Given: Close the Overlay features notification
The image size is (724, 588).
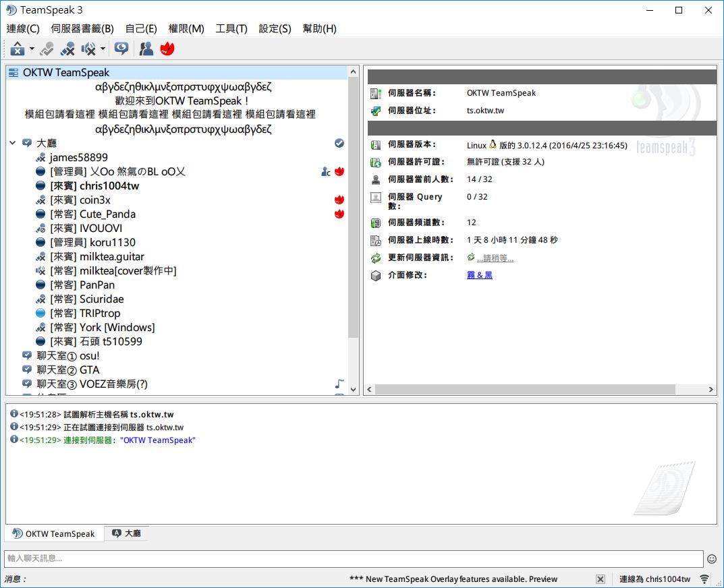Looking at the screenshot, I should tap(601, 579).
